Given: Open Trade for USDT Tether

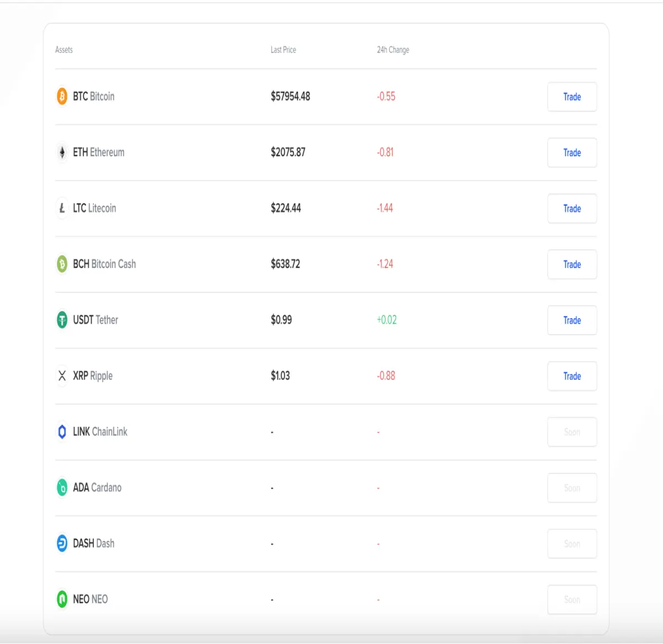Looking at the screenshot, I should [572, 320].
